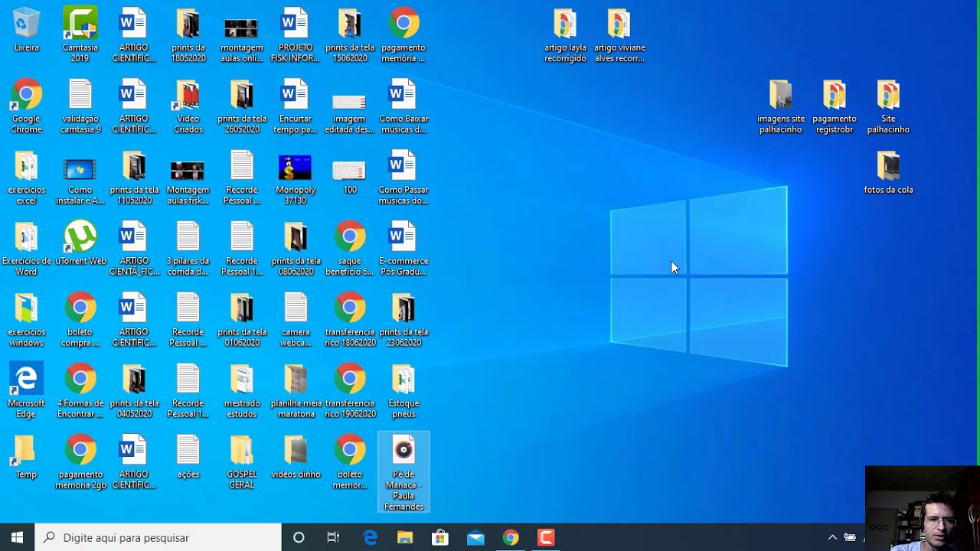Select the Como Baixar músicas Word document
Image resolution: width=980 pixels, height=551 pixels.
(x=403, y=106)
